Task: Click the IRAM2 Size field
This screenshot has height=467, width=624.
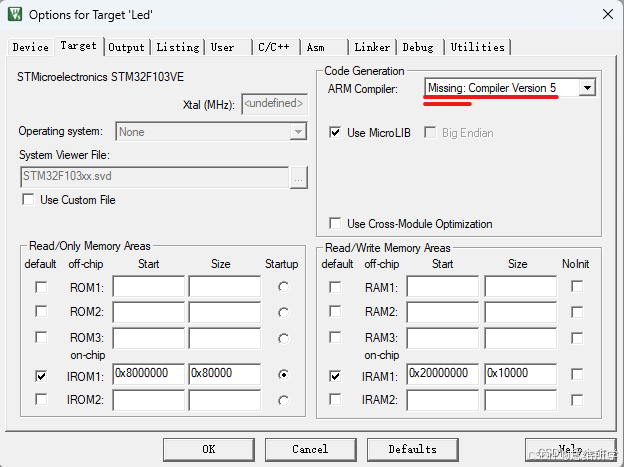Action: [x=521, y=400]
